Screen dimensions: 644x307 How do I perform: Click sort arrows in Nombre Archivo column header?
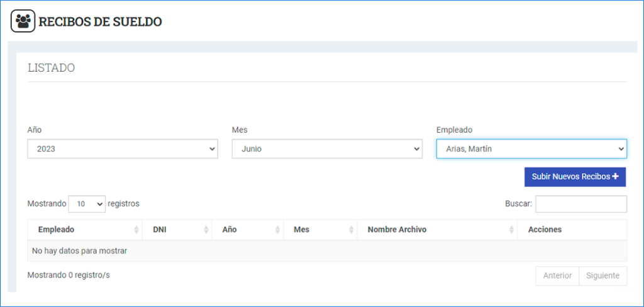(511, 230)
